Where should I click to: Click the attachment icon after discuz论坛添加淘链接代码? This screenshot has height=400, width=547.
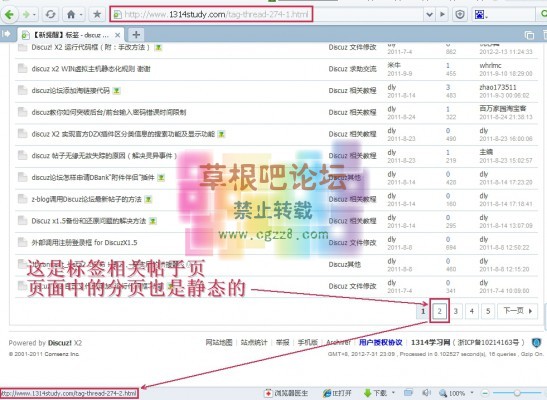[x=117, y=91]
